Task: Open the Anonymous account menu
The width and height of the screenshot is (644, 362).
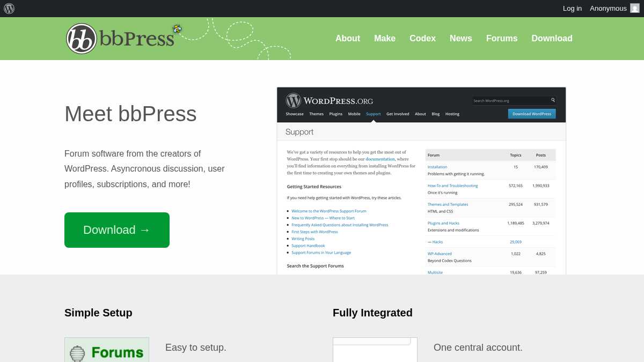Action: [x=614, y=9]
